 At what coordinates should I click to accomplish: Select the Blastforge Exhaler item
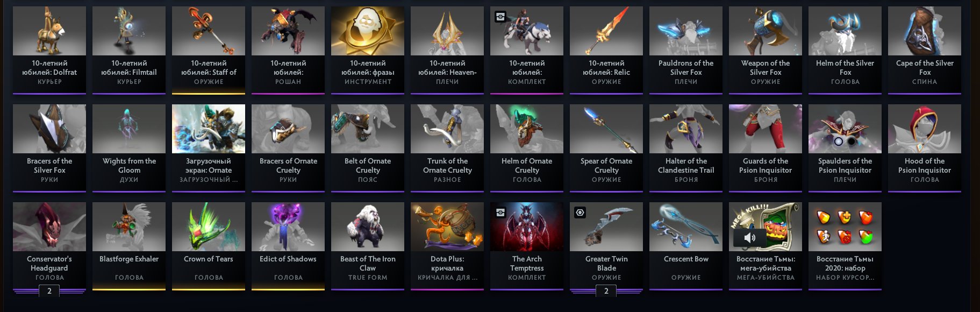(x=129, y=246)
